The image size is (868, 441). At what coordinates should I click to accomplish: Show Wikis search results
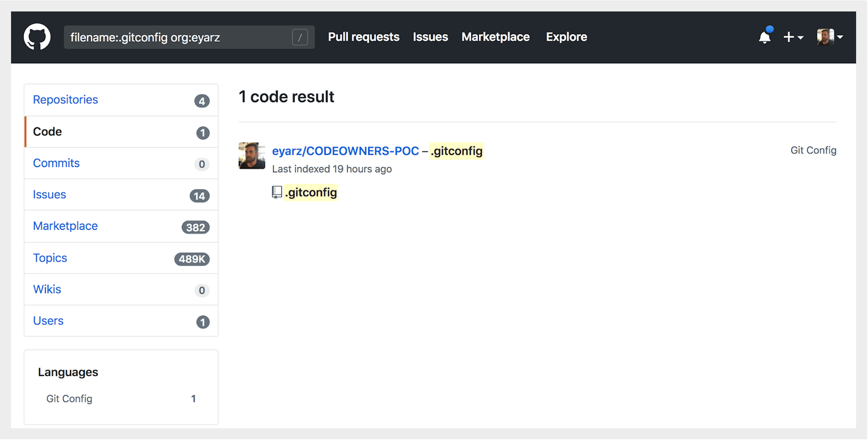(121, 289)
